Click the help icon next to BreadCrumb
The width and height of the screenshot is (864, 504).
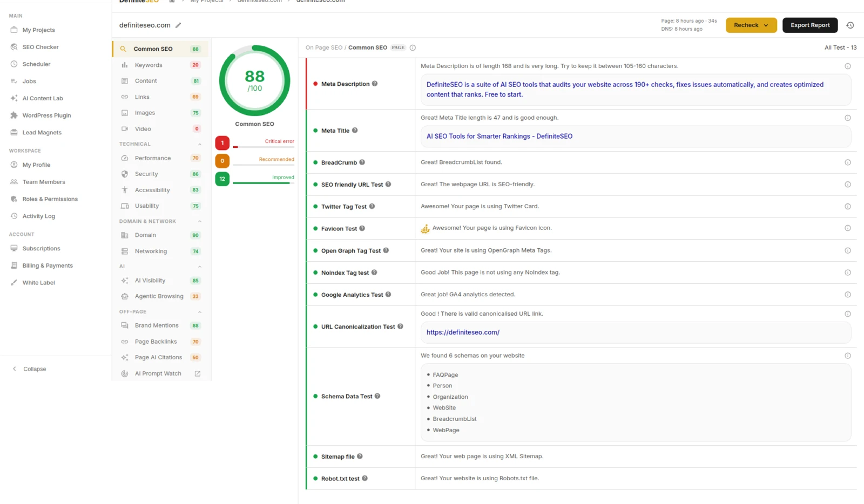click(x=362, y=162)
